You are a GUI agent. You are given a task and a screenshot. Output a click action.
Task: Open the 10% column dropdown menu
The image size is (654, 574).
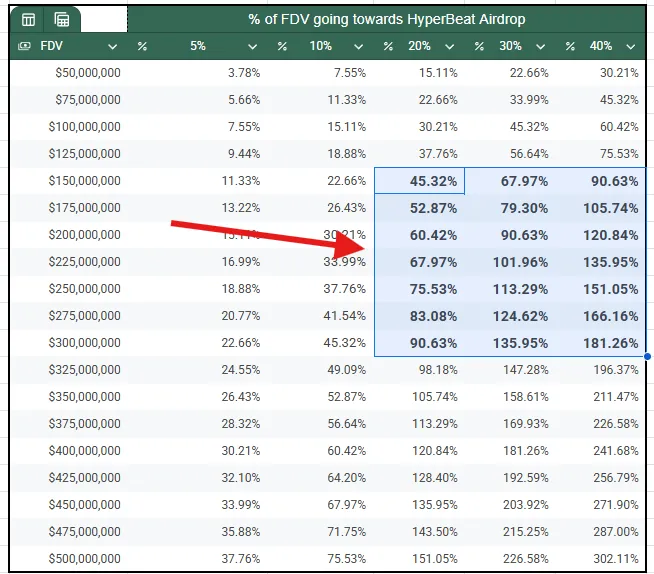tap(359, 47)
